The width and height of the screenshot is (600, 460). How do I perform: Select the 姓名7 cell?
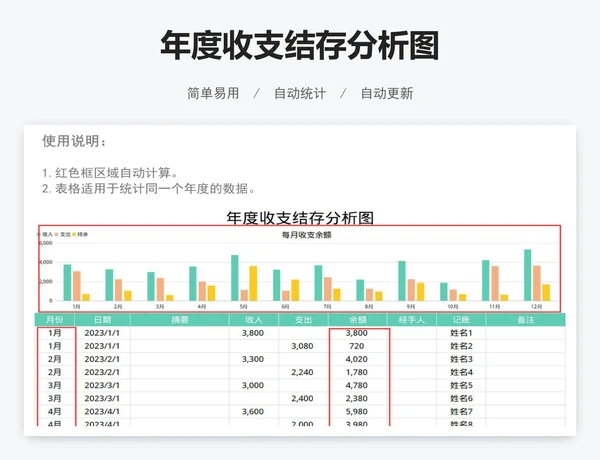[x=461, y=411]
